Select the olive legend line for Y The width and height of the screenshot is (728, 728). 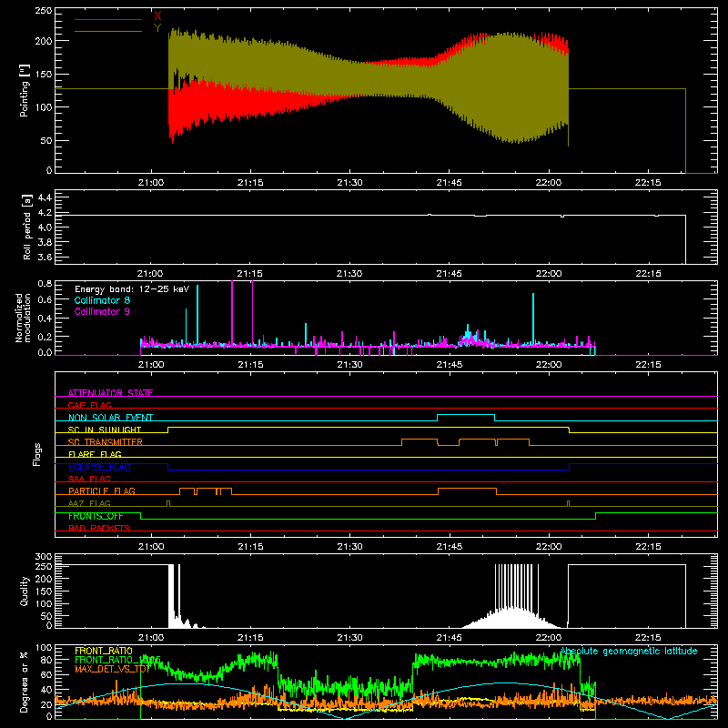tap(108, 31)
